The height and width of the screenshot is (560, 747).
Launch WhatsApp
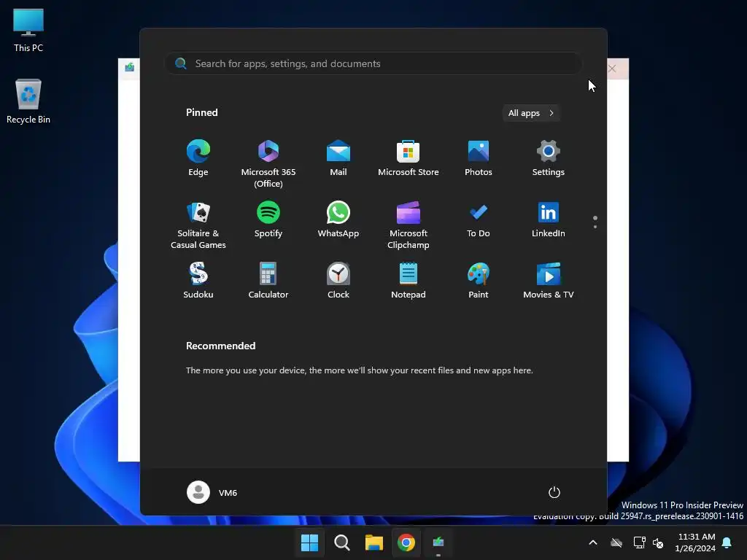coord(338,220)
